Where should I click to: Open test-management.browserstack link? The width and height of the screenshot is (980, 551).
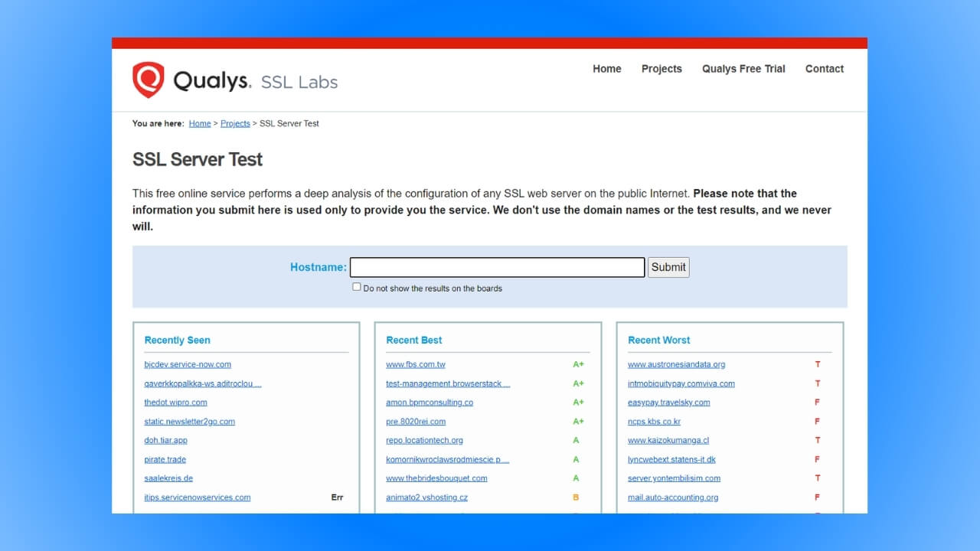448,383
